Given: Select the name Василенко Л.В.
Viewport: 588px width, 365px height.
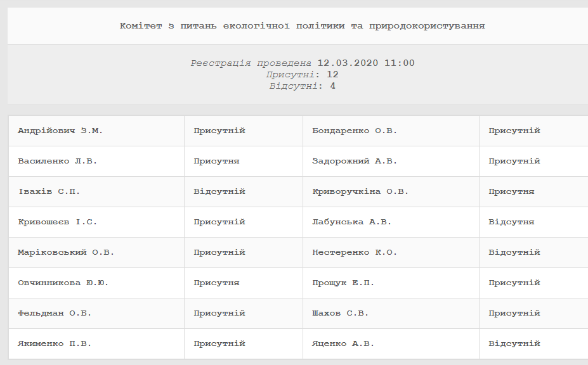Looking at the screenshot, I should coord(58,161).
